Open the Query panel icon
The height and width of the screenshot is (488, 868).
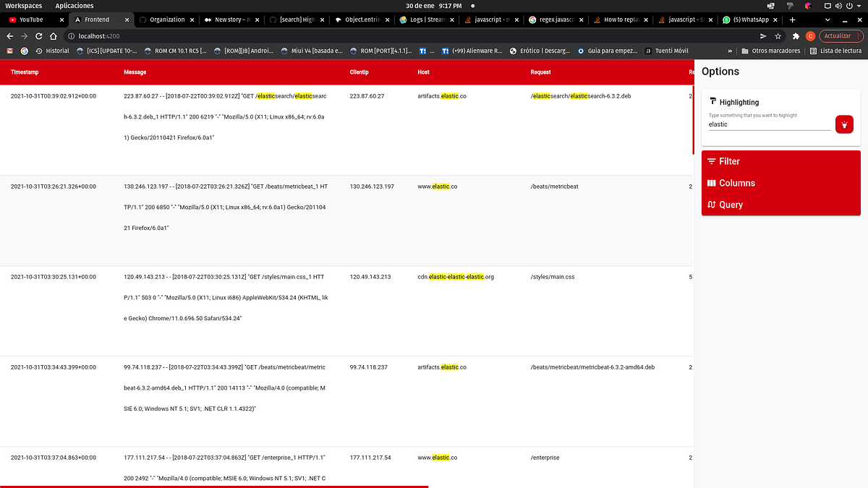711,205
